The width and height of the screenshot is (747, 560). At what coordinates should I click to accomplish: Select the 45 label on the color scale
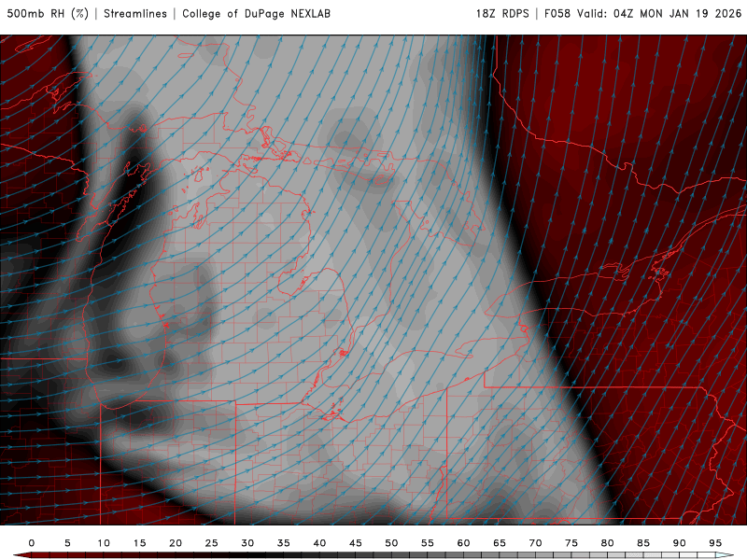356,543
